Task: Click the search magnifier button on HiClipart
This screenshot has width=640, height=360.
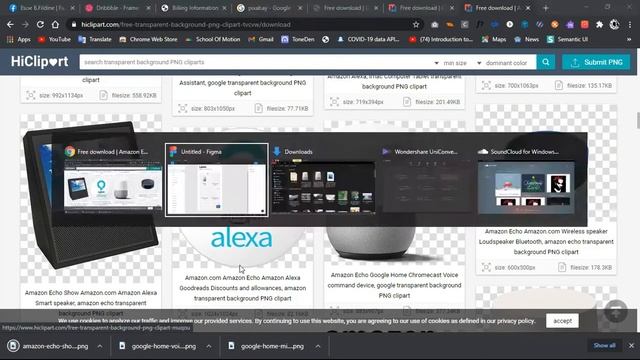Action: [x=545, y=62]
